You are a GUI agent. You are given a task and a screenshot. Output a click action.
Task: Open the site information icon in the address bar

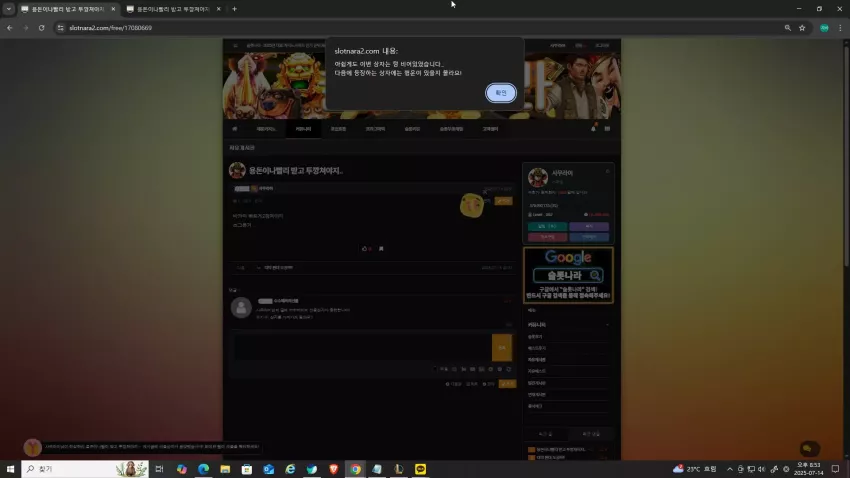[60, 28]
